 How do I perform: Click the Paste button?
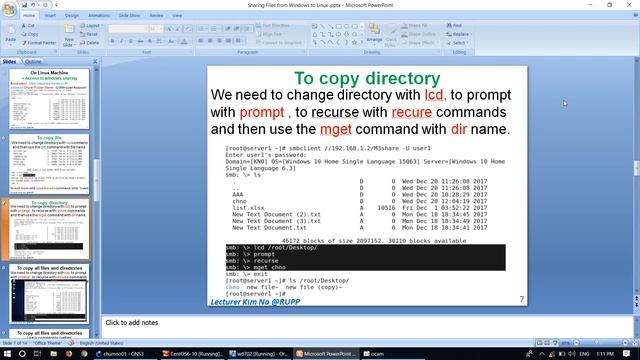click(11, 34)
